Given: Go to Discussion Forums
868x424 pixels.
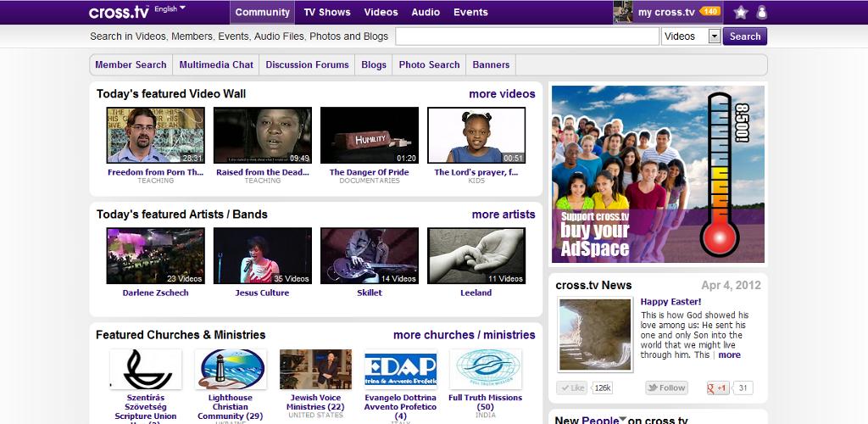Looking at the screenshot, I should pyautogui.click(x=307, y=64).
